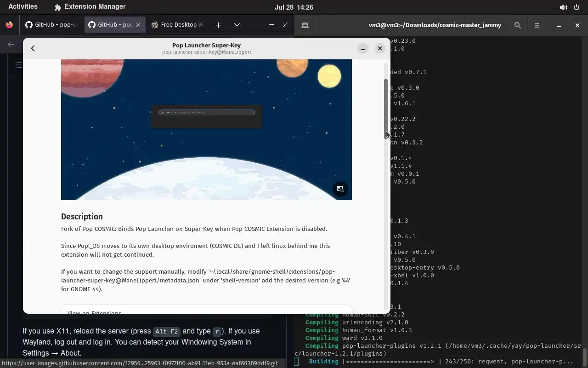Click the 'Description' heading text
Screen dimensions: 588x368
82,217
